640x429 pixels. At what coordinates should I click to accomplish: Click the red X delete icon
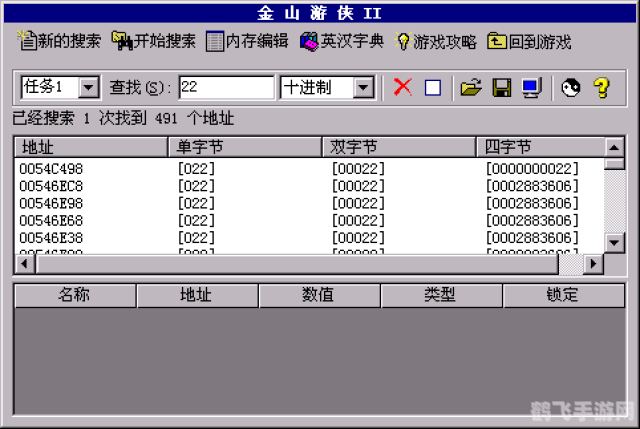(403, 87)
